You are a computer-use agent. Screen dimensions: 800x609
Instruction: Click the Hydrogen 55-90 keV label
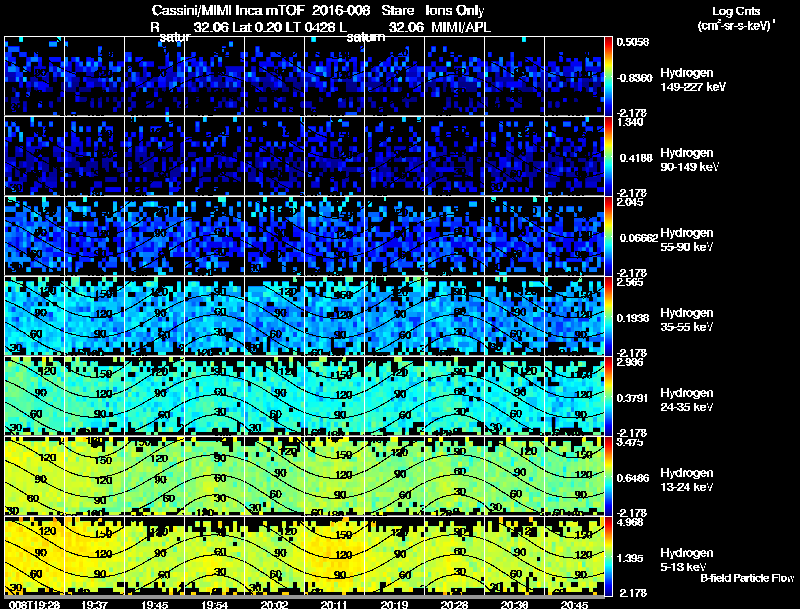pos(687,240)
